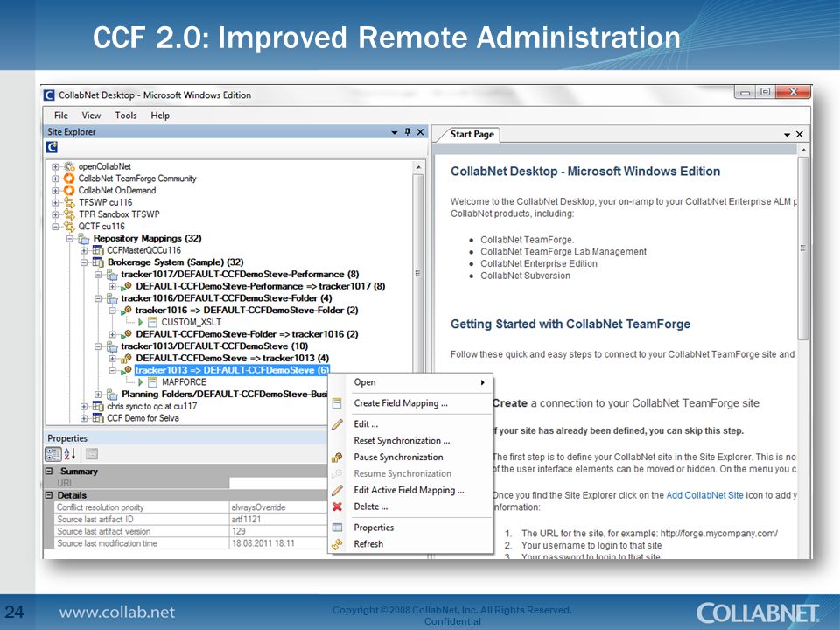The height and width of the screenshot is (630, 840).
Task: Click the TPR Sandbox TFSWP connector icon
Action: click(x=69, y=213)
